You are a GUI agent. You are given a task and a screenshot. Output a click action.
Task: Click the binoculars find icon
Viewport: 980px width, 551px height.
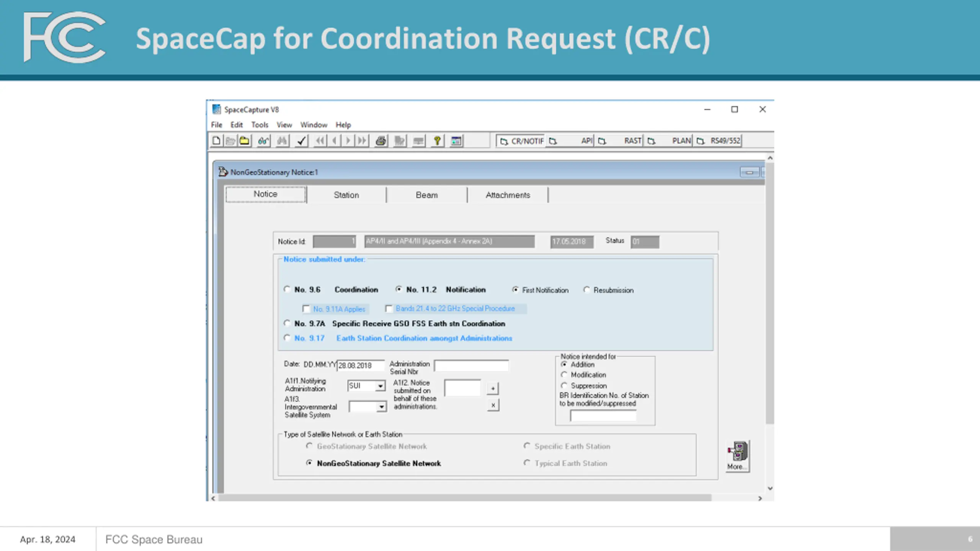pos(283,141)
